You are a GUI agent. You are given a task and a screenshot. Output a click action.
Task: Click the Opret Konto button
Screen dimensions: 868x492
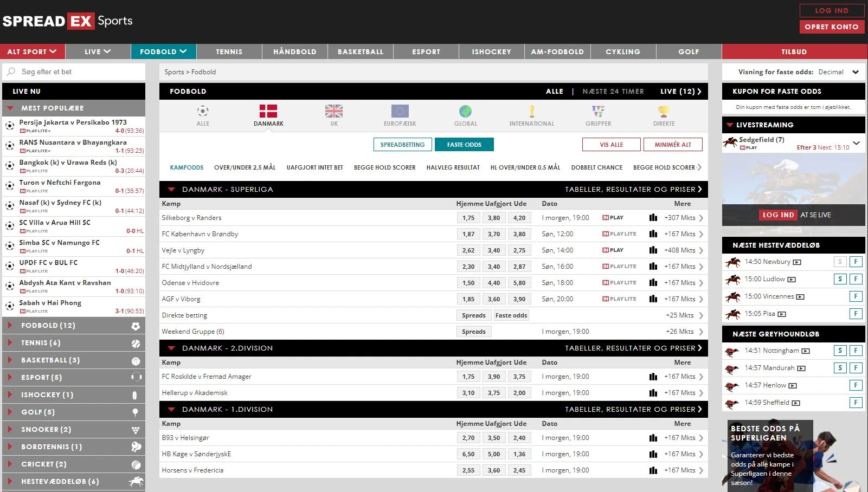832,27
